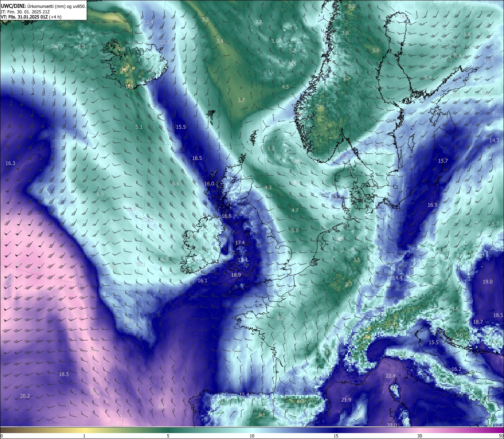Click the 16.3 value label at left edge

pyautogui.click(x=10, y=163)
